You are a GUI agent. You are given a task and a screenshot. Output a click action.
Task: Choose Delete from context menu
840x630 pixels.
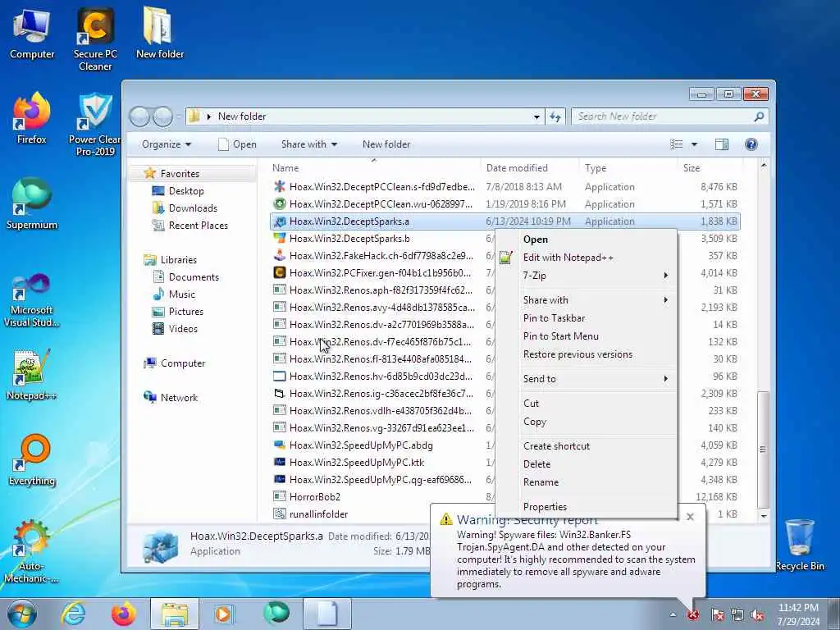click(x=587, y=464)
